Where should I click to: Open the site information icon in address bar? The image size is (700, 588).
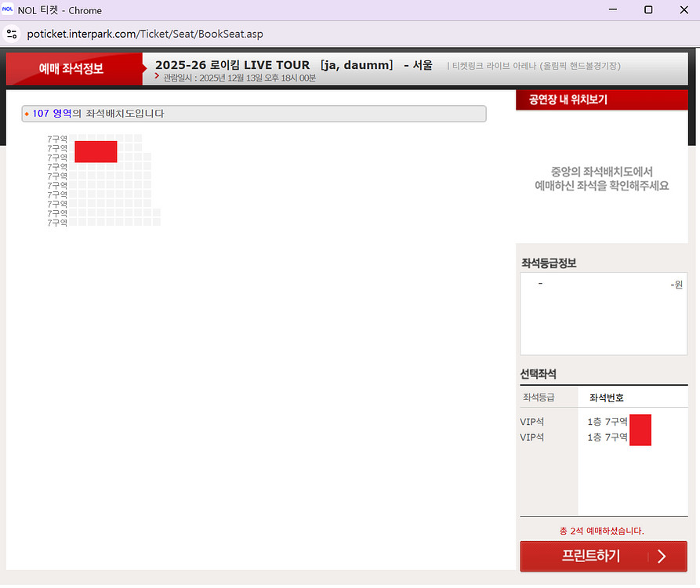click(12, 34)
